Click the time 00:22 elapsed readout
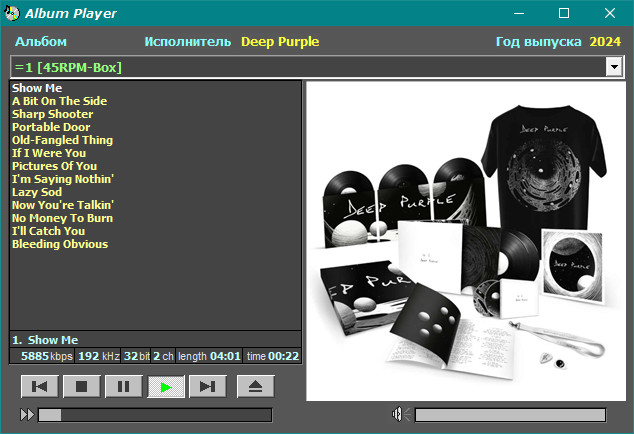The height and width of the screenshot is (434, 634). click(273, 356)
